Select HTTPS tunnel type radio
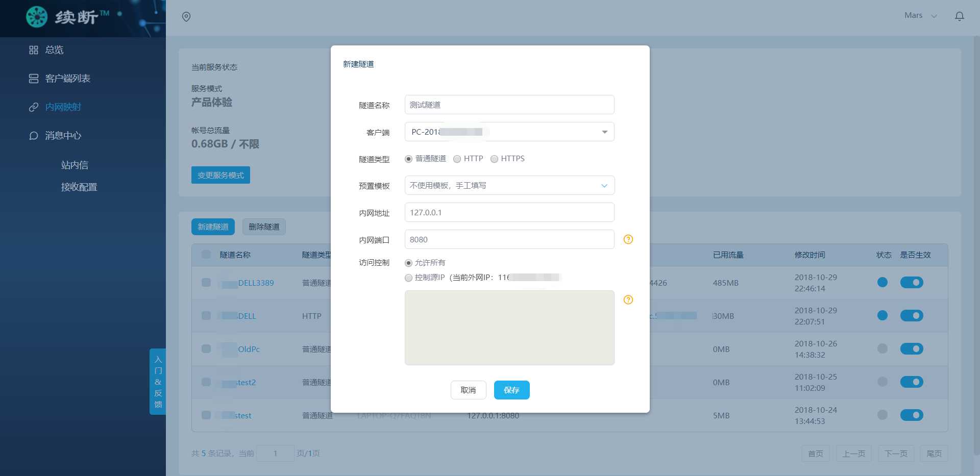980x476 pixels. (494, 159)
